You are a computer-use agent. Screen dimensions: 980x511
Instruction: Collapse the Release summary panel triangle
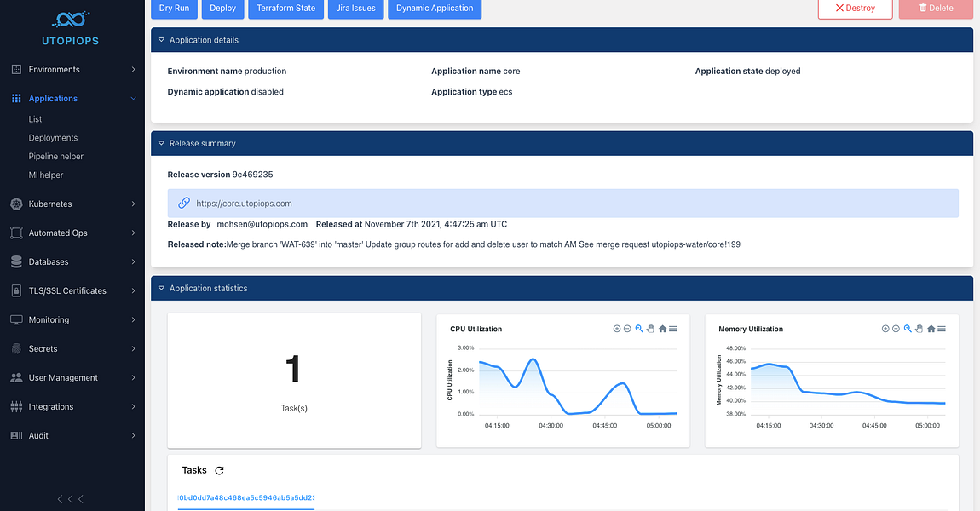pos(161,143)
